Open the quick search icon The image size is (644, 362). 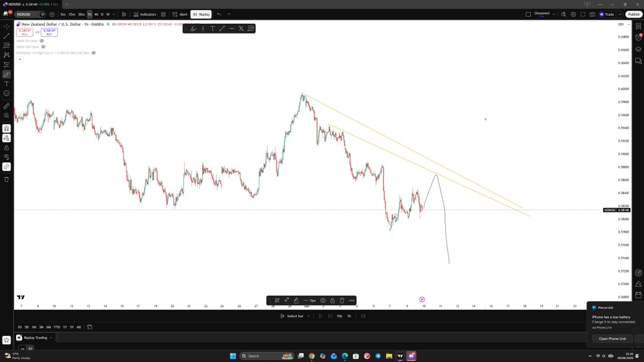[563, 14]
